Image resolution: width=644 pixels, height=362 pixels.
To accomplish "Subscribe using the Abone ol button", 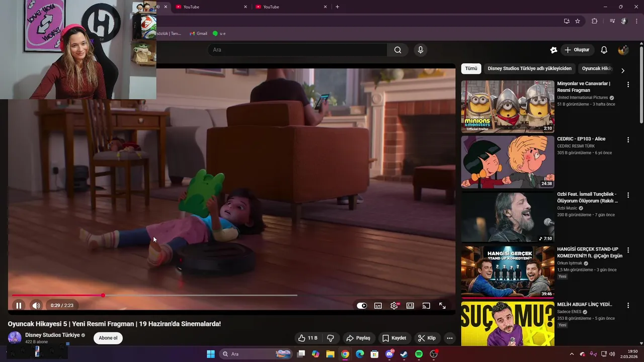I will (x=108, y=338).
